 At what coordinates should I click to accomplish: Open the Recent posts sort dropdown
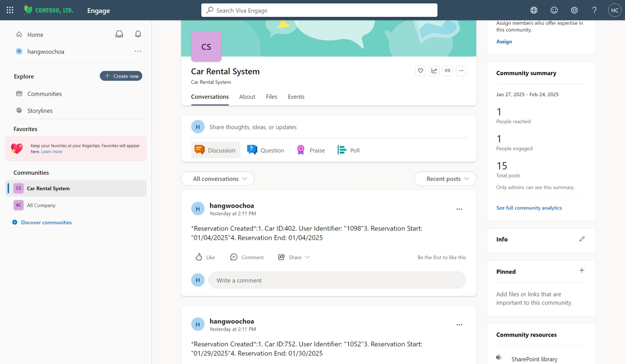[445, 179]
